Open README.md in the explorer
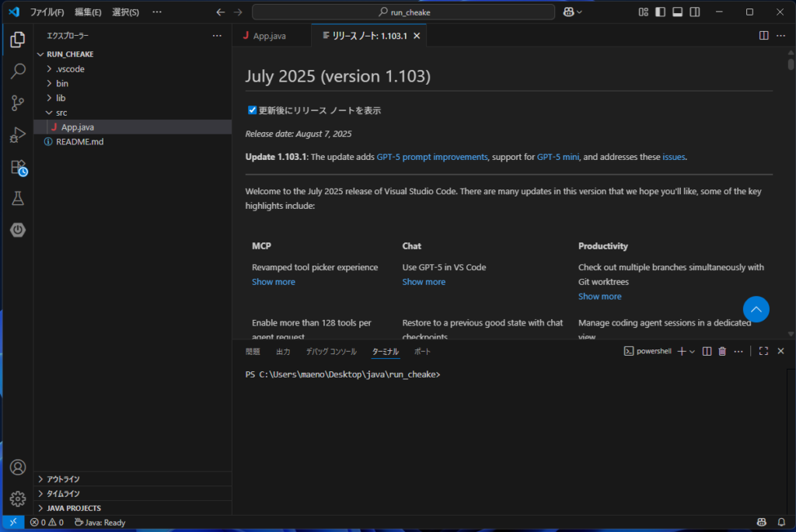This screenshot has height=532, width=796. pos(133,141)
